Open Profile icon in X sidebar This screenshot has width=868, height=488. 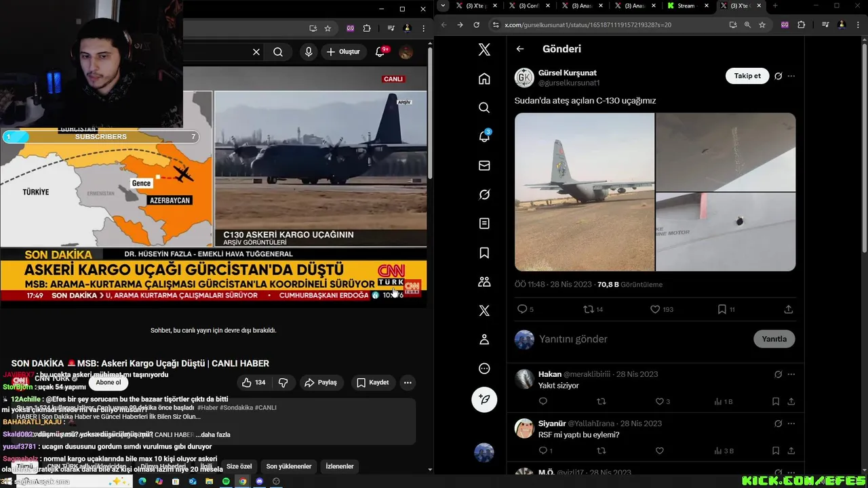484,340
